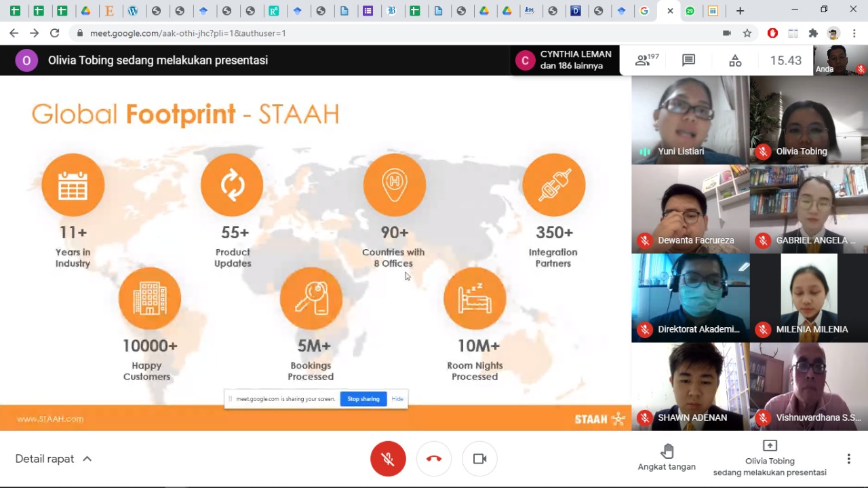Viewport: 868px width, 488px height.
Task: Click the purple O presenter avatar
Action: [26, 60]
